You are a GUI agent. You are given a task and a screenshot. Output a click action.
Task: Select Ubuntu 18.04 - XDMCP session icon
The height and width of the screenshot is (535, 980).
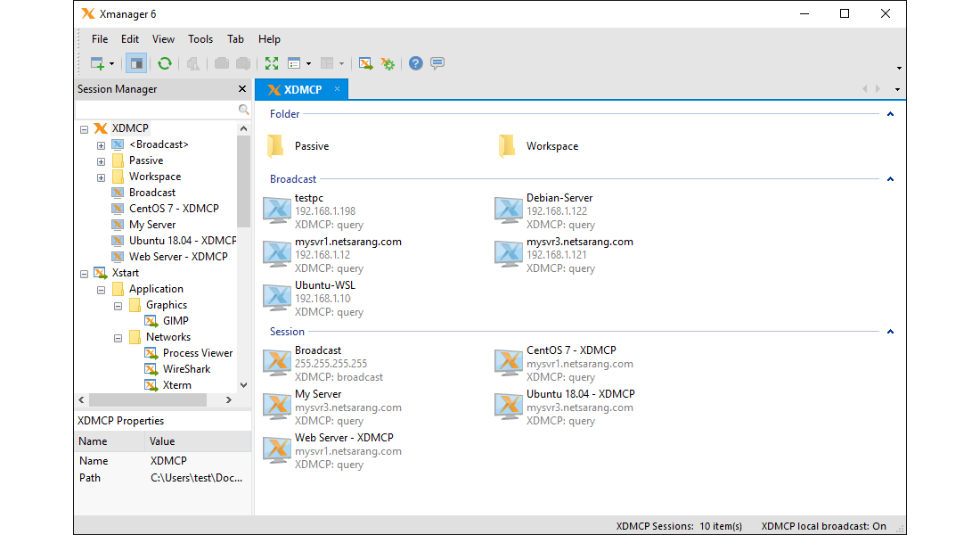(x=508, y=407)
